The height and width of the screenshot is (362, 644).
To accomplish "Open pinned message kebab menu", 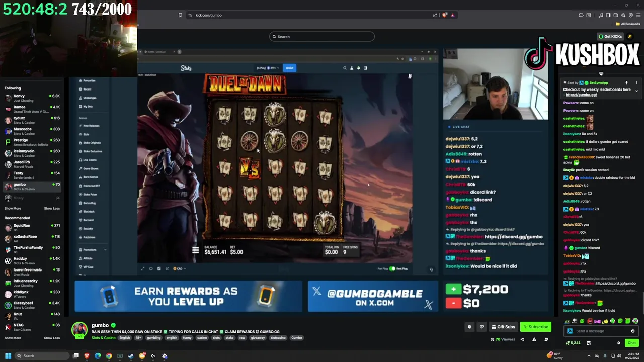I will point(636,83).
